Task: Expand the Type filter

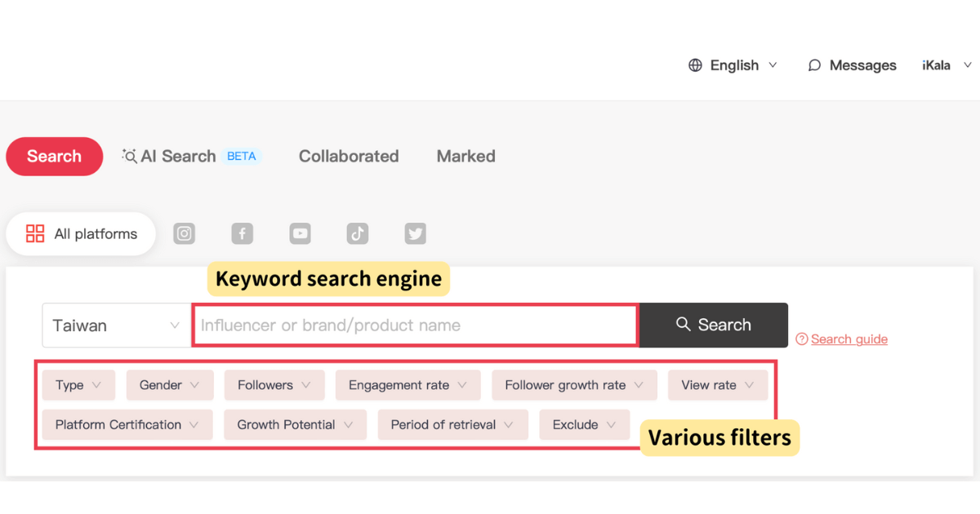Action: pos(78,385)
